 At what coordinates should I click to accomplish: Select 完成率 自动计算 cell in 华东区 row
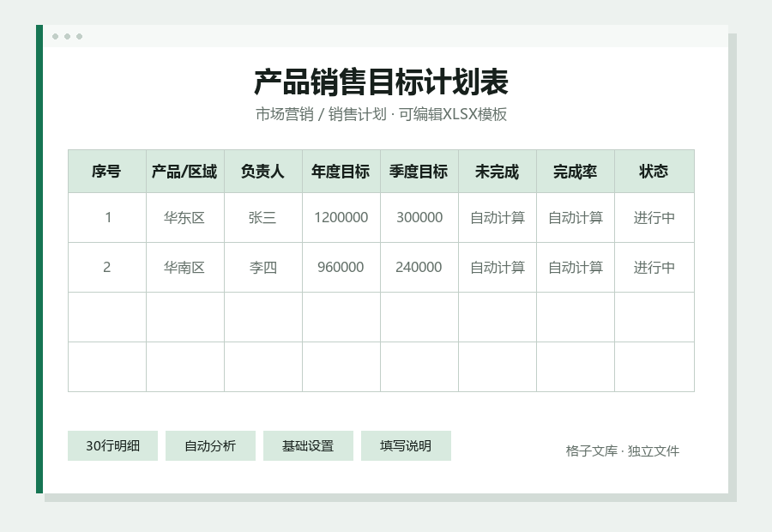point(576,218)
